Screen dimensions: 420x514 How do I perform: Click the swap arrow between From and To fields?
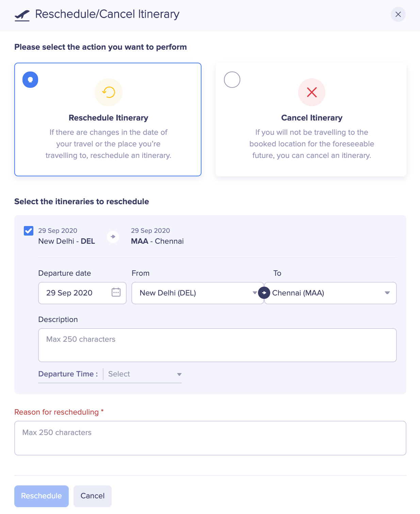pos(264,293)
